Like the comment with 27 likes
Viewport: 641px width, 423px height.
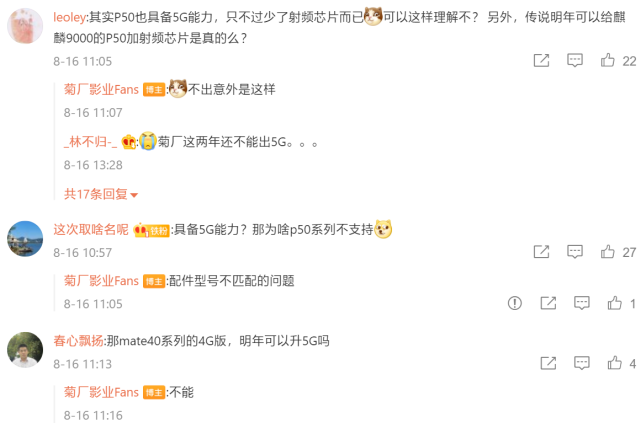point(607,252)
